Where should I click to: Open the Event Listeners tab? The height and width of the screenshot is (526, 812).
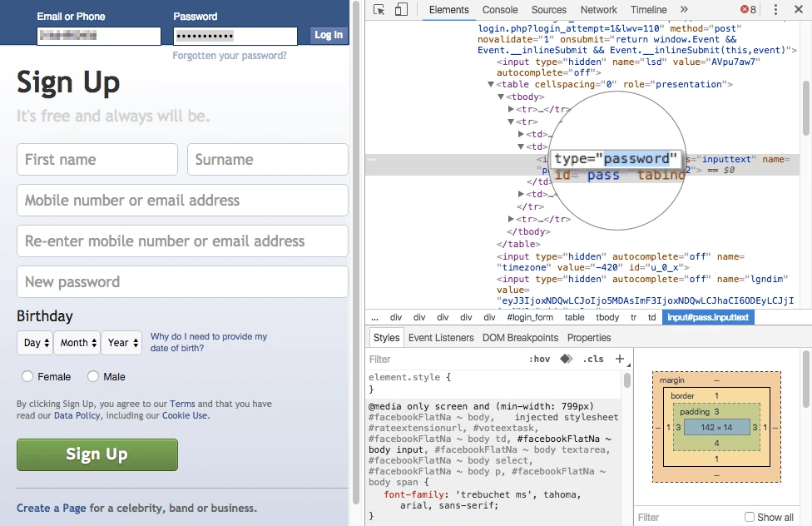[441, 338]
